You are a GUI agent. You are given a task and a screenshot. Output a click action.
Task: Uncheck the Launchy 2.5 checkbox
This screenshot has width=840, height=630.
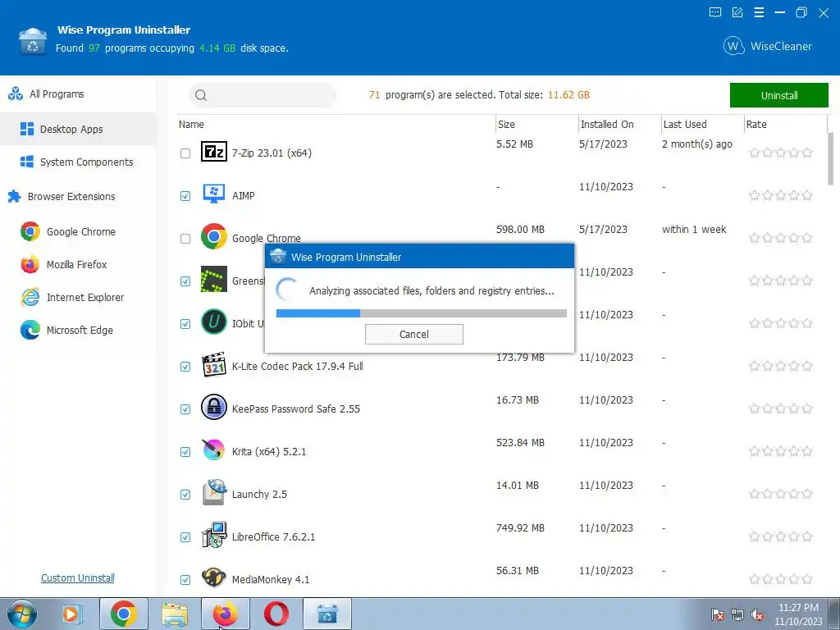click(185, 495)
